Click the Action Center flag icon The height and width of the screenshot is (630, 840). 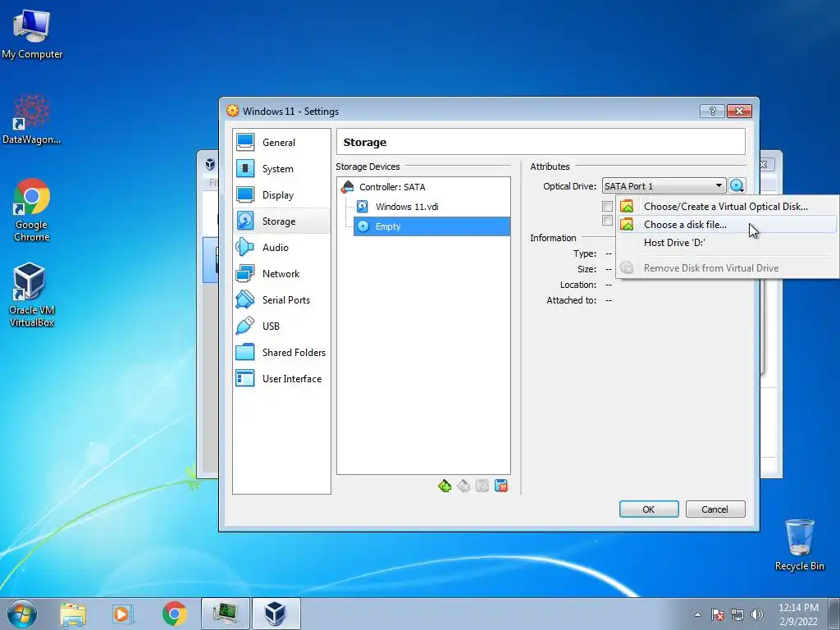click(717, 614)
